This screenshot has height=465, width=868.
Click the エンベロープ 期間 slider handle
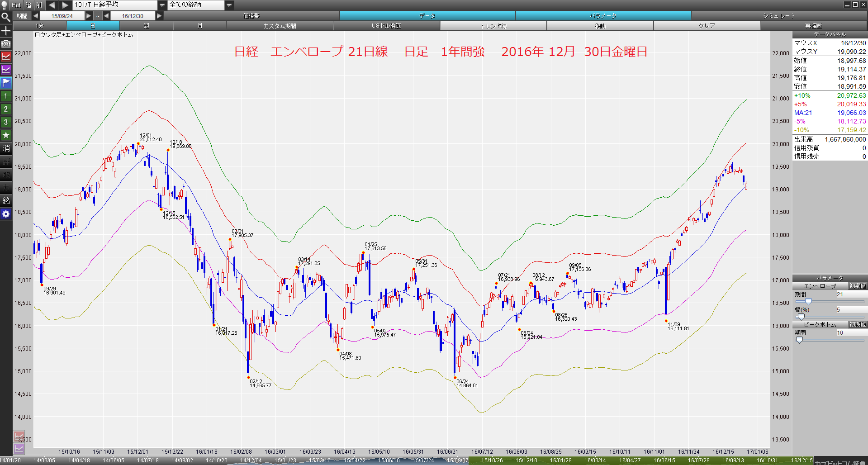[808, 301]
